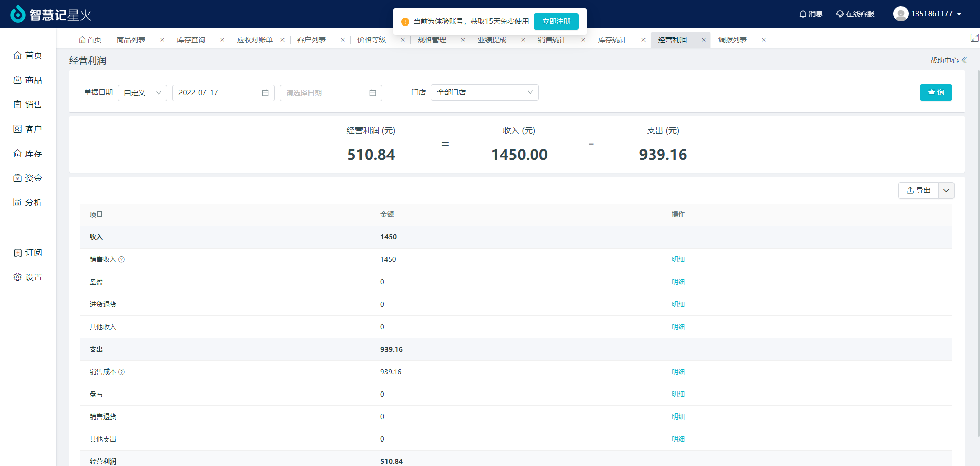The height and width of the screenshot is (466, 980).
Task: Open 明细 for 销售成本 row
Action: point(678,372)
